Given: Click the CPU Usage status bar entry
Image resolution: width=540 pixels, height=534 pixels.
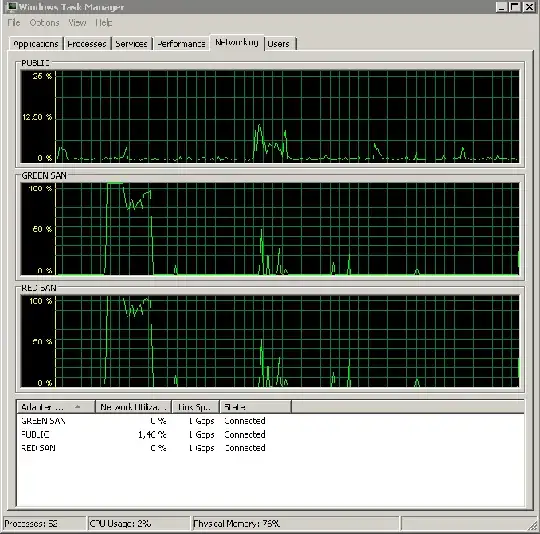Looking at the screenshot, I should tap(139, 524).
